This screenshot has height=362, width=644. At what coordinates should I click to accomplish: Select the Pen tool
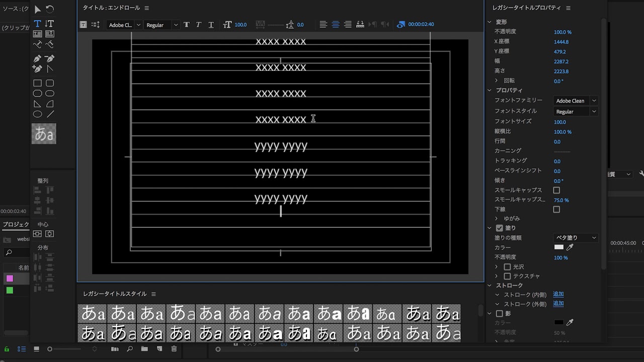pyautogui.click(x=37, y=59)
